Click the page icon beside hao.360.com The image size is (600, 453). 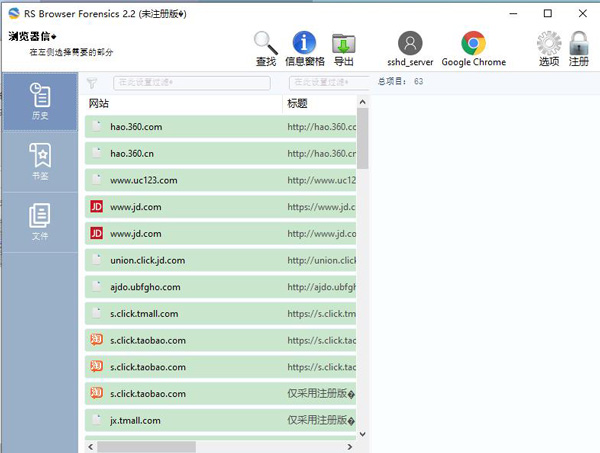click(x=97, y=126)
